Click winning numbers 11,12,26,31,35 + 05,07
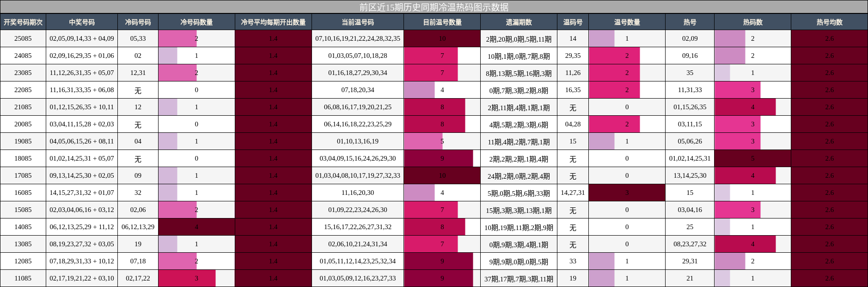The height and width of the screenshot is (287, 868). tap(82, 73)
